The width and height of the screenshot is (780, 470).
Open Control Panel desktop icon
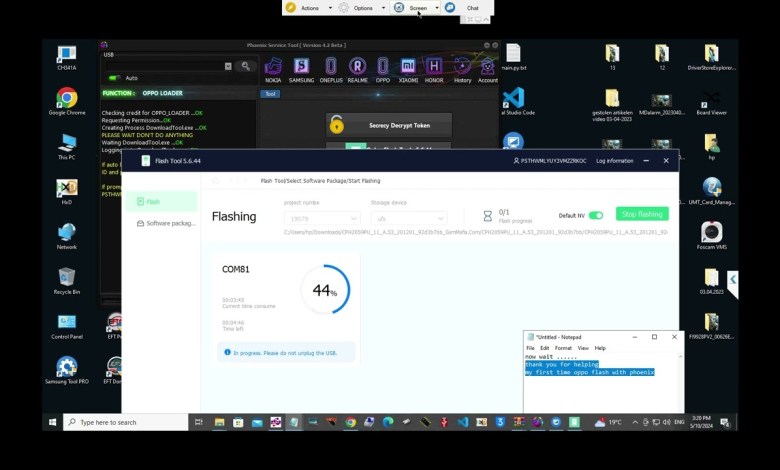(x=67, y=326)
